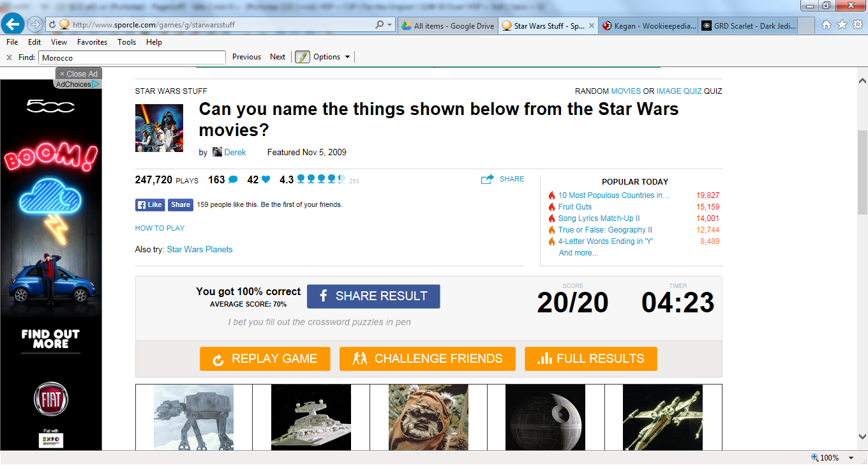Open the browser home icon
The height and width of the screenshot is (465, 868).
[827, 25]
